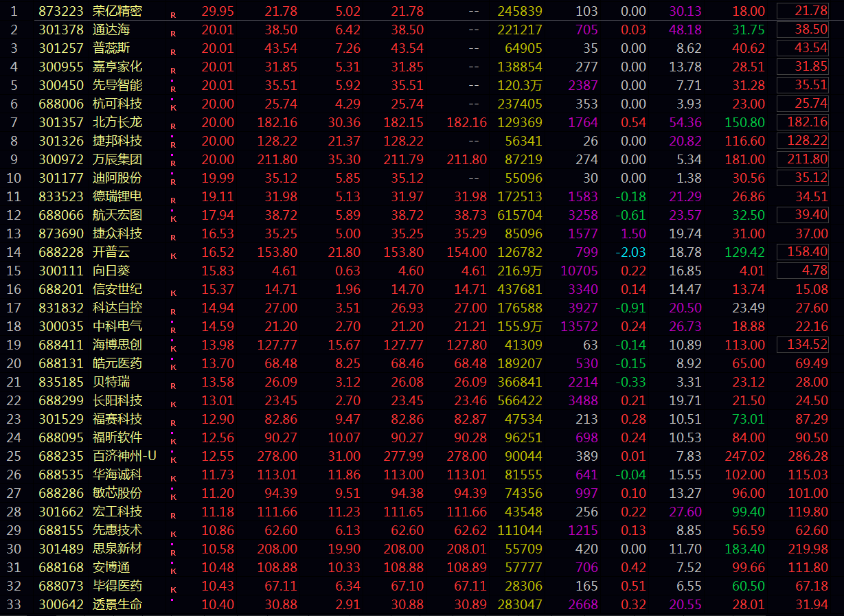Click volume 120.3万 for 先导智能

520,85
